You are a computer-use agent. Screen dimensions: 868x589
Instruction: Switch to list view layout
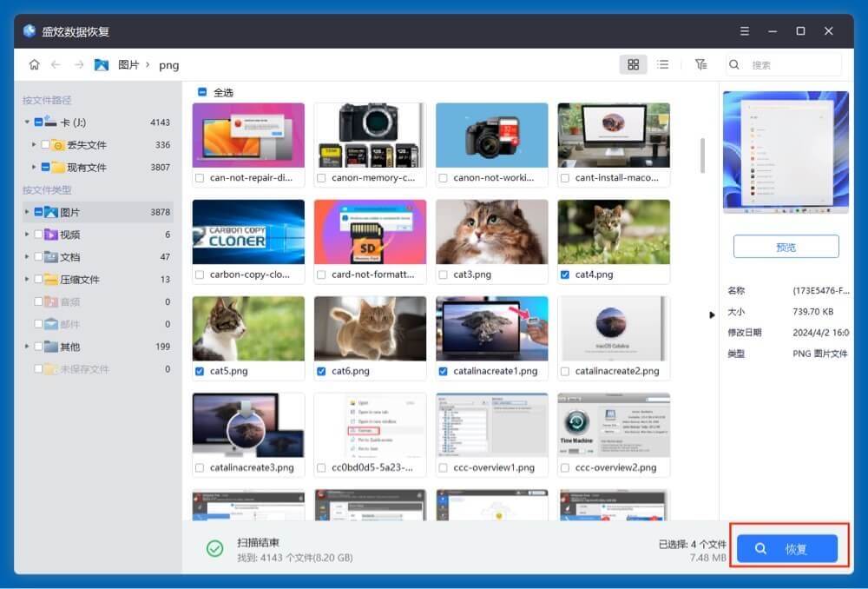[662, 64]
